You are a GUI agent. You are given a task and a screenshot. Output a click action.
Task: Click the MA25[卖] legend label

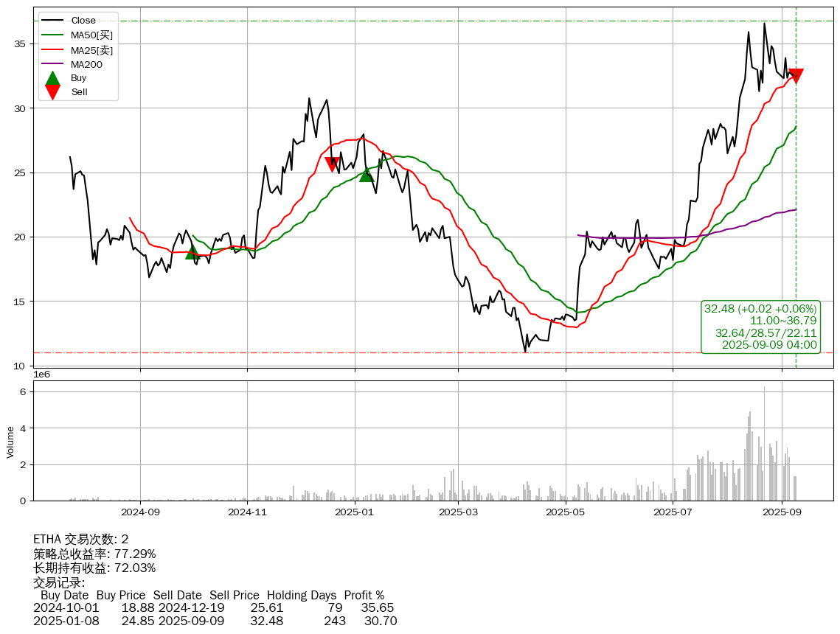pos(91,50)
